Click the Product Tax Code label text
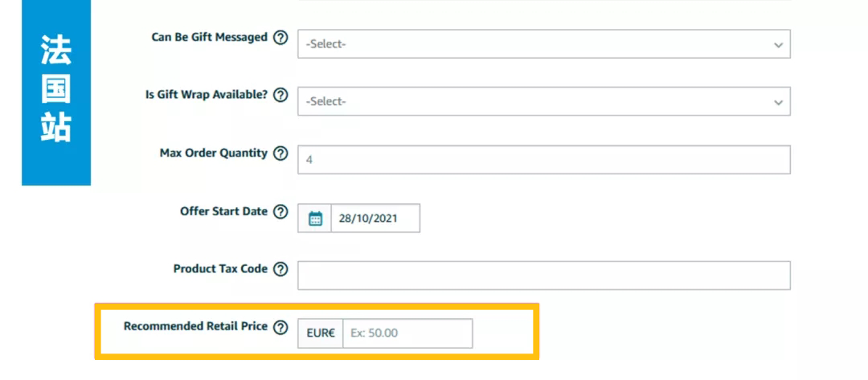This screenshot has width=868, height=380. tap(220, 269)
